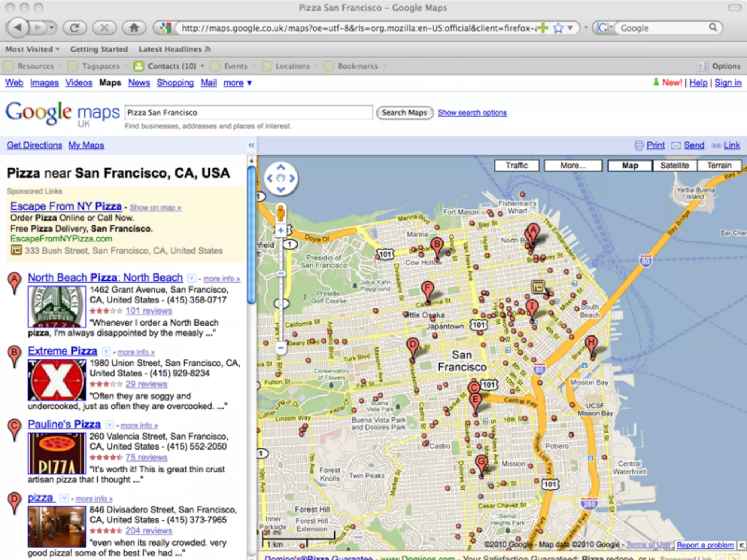Bookmark page with the star icon

point(558,28)
